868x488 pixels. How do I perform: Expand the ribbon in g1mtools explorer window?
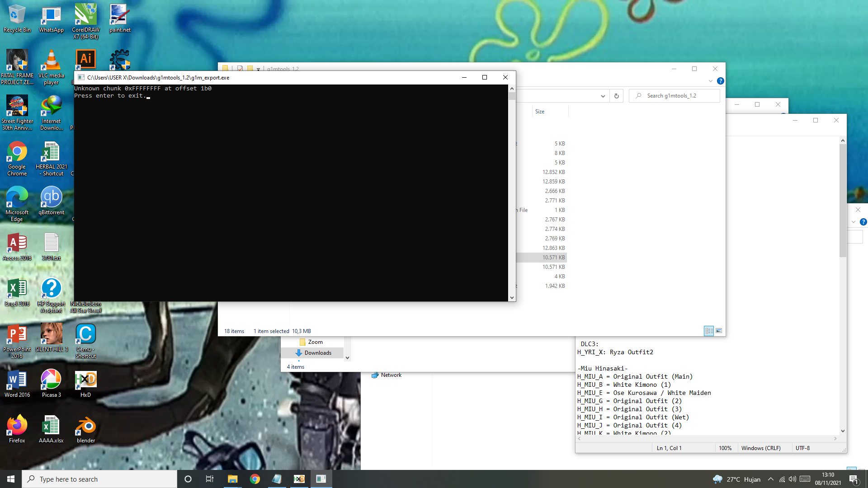click(x=711, y=81)
